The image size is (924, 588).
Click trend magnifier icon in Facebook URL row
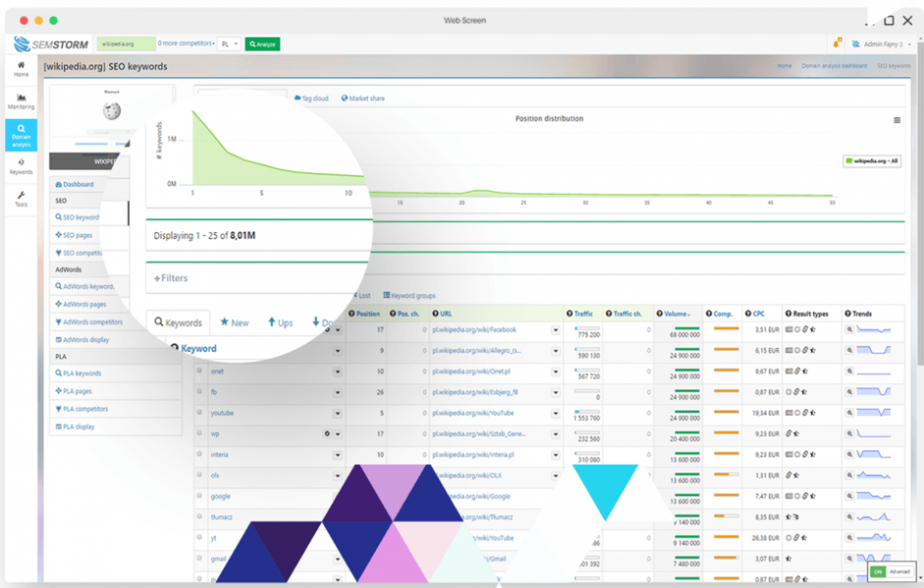pyautogui.click(x=850, y=329)
